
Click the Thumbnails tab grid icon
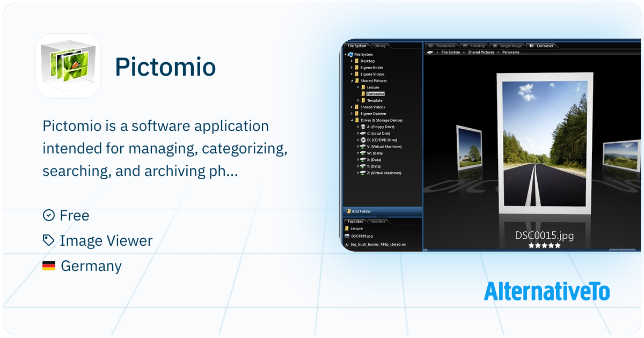(x=430, y=46)
